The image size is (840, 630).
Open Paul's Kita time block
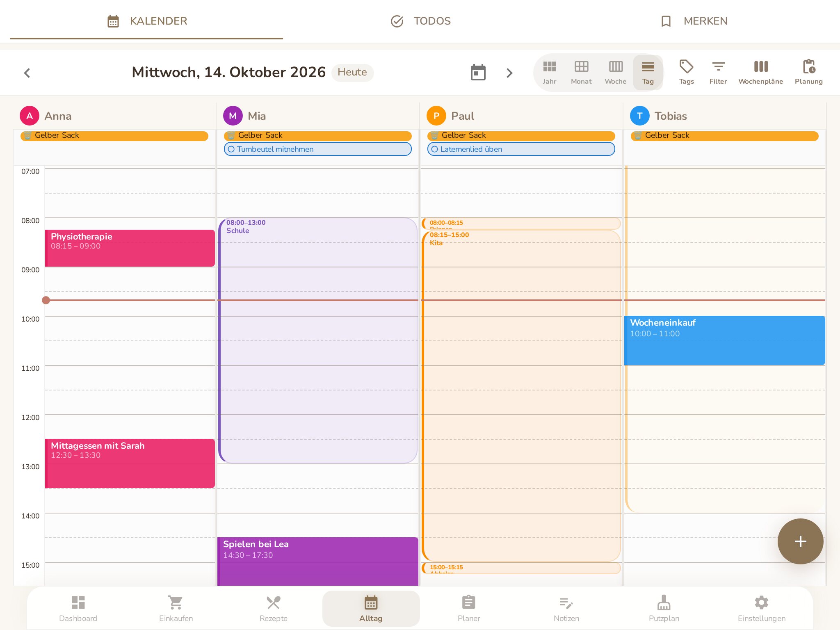click(521, 396)
